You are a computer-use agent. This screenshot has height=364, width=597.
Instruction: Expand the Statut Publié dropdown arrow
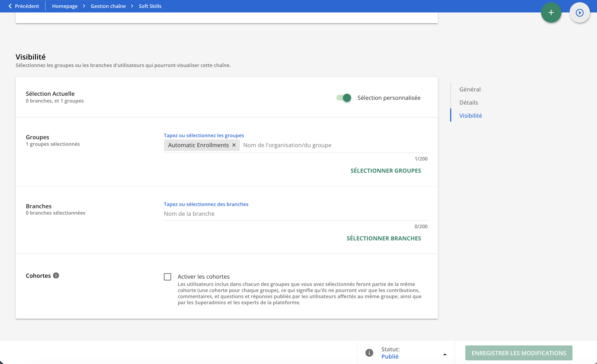click(x=445, y=354)
